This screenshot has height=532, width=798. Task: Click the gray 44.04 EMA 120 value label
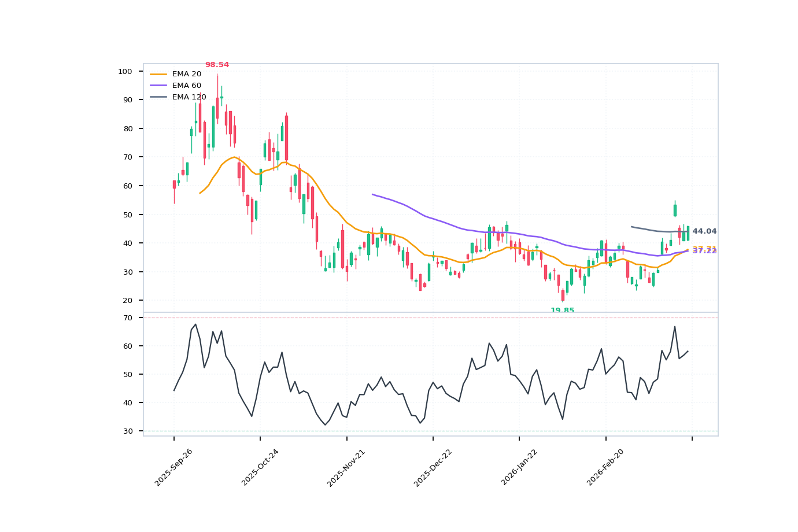tap(705, 230)
